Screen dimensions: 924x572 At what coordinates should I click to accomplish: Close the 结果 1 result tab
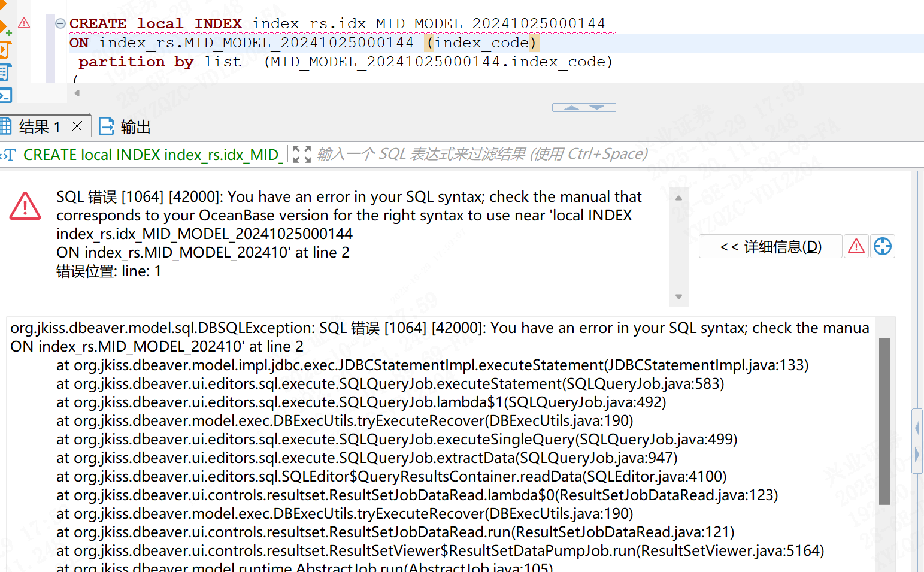tap(77, 126)
